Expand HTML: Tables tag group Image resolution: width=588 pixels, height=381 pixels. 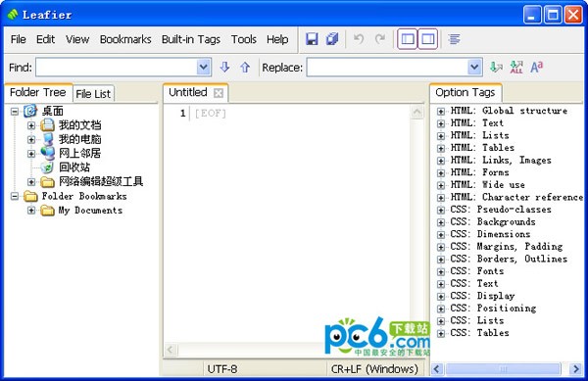(x=441, y=148)
